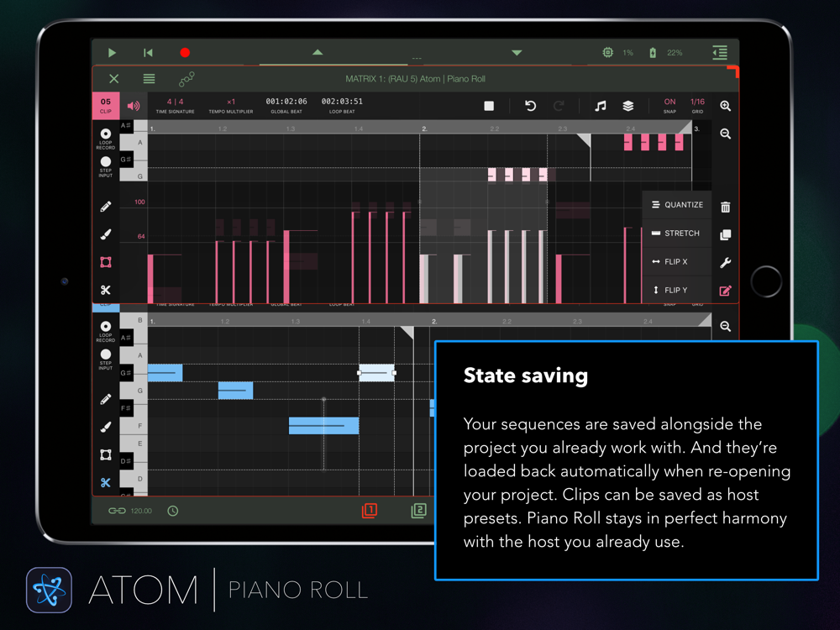Open the layers stack icon
840x630 pixels.
click(x=628, y=106)
